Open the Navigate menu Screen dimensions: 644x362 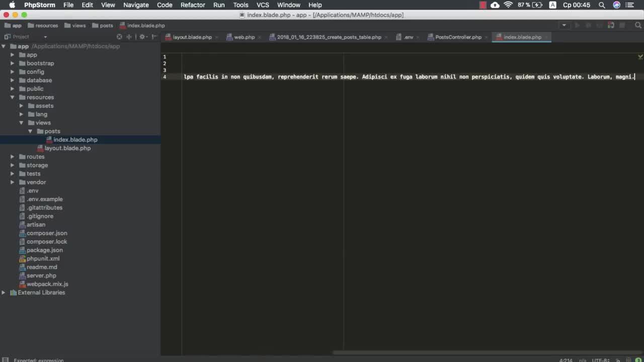coord(136,5)
